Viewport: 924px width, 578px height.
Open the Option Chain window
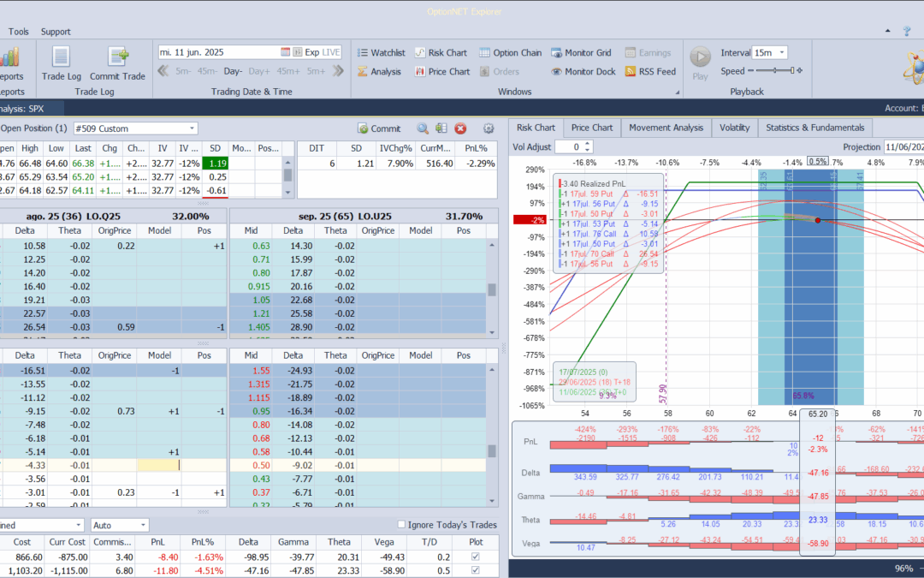tap(510, 52)
